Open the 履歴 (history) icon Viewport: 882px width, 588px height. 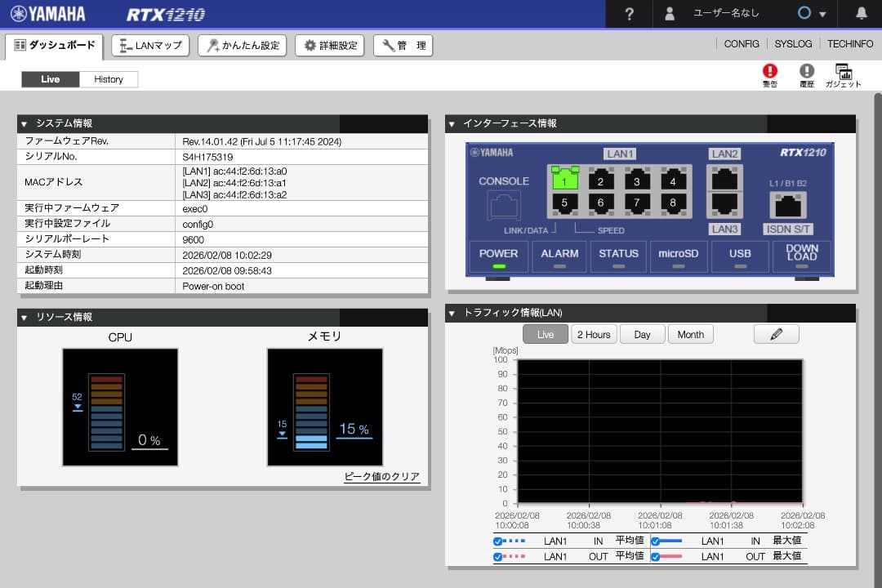807,74
